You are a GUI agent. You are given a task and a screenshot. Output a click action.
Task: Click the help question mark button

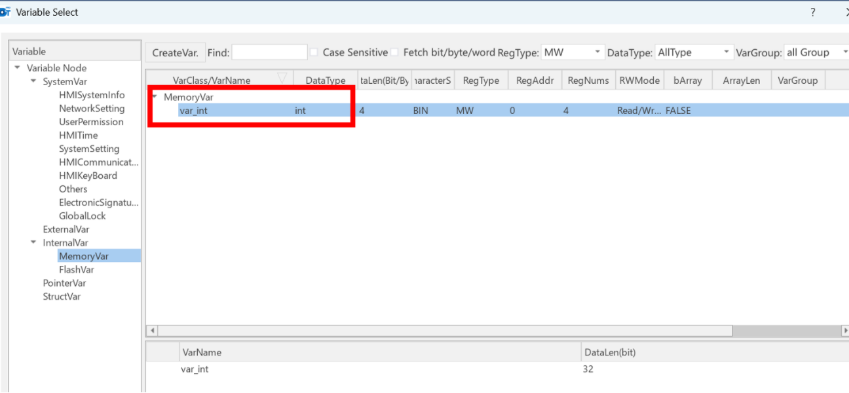(x=813, y=12)
